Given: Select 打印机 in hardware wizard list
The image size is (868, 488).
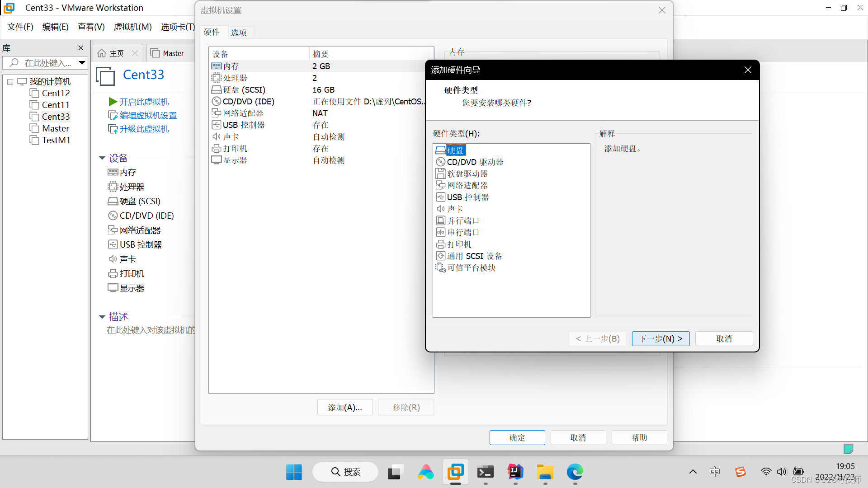Looking at the screenshot, I should click(453, 244).
